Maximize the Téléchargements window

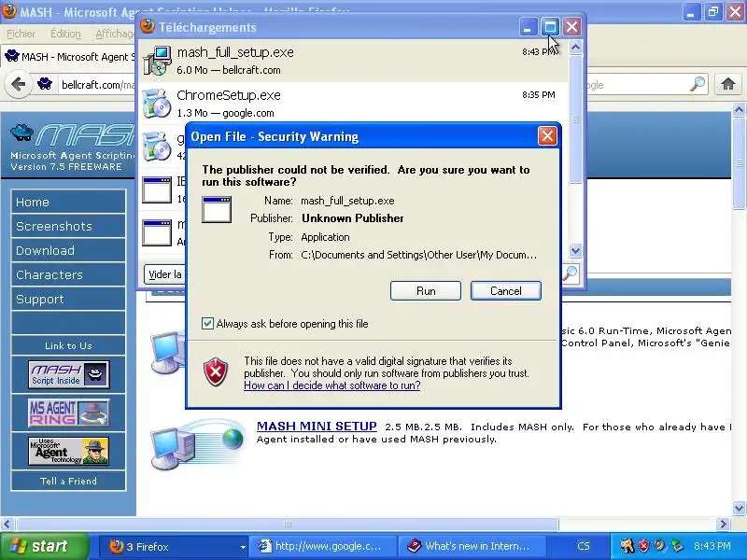550,27
